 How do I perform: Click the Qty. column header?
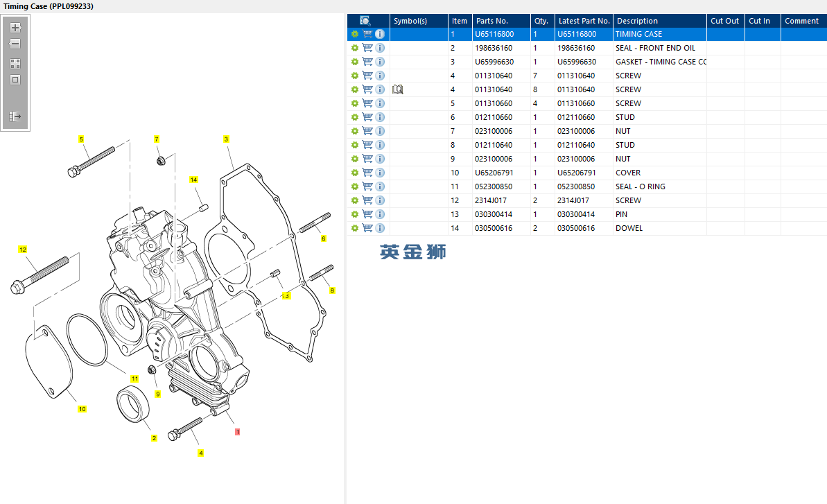pos(541,21)
